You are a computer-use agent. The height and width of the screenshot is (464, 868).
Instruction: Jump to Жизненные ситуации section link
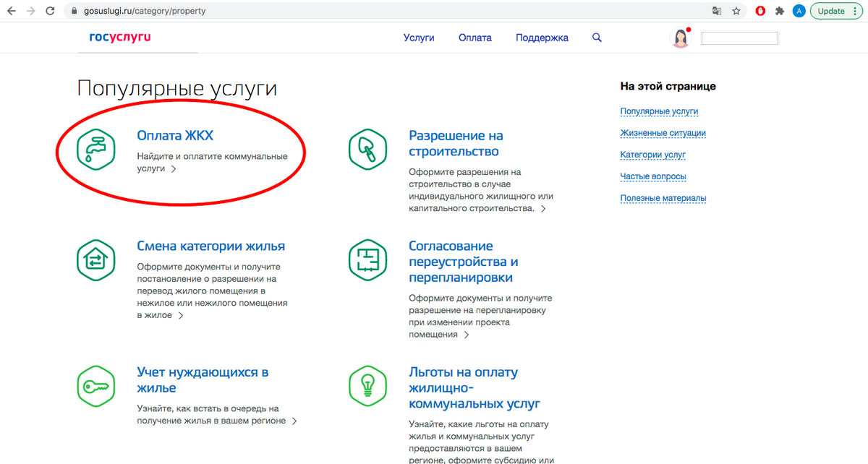coord(663,133)
